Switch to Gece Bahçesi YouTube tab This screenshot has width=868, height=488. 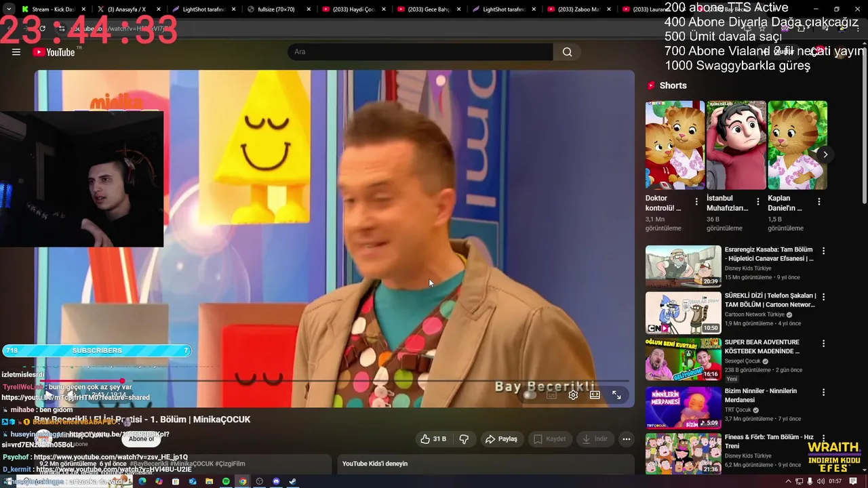427,9
